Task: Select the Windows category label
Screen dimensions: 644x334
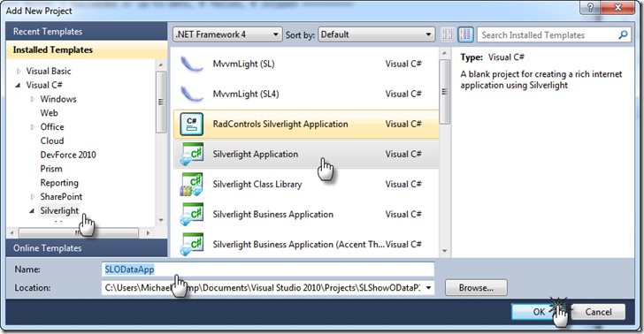Action: click(x=58, y=99)
